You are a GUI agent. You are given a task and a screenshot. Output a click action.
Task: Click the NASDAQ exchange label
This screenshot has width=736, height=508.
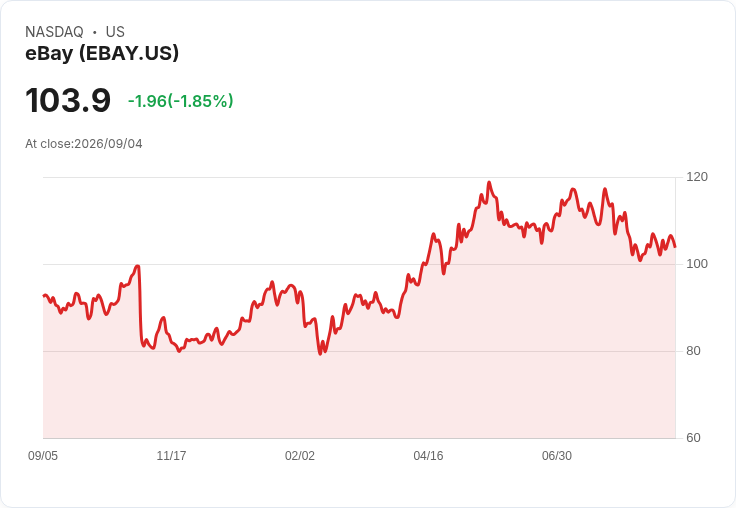(x=54, y=32)
